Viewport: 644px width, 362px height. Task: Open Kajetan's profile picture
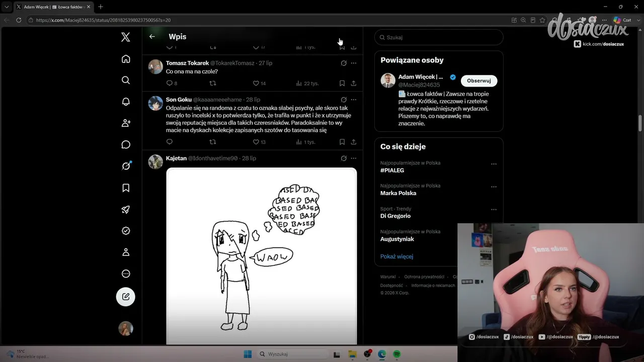tap(155, 162)
